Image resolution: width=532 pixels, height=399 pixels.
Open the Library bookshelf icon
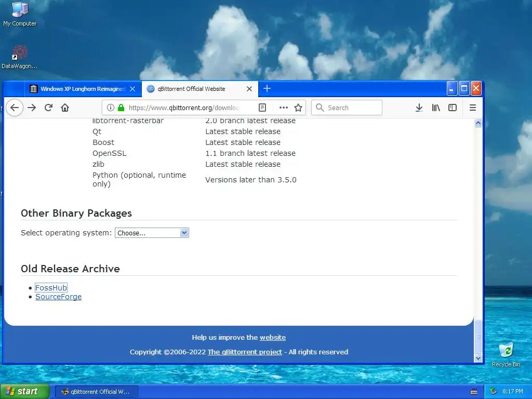tap(436, 108)
